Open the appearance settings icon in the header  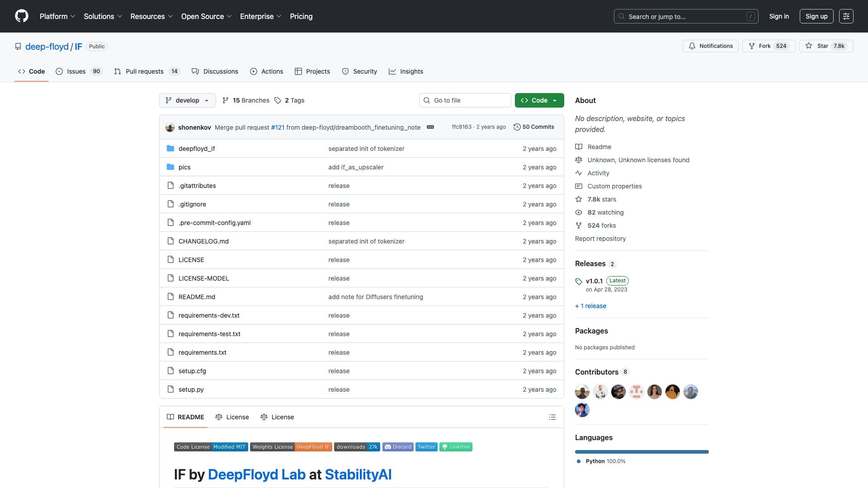[846, 16]
